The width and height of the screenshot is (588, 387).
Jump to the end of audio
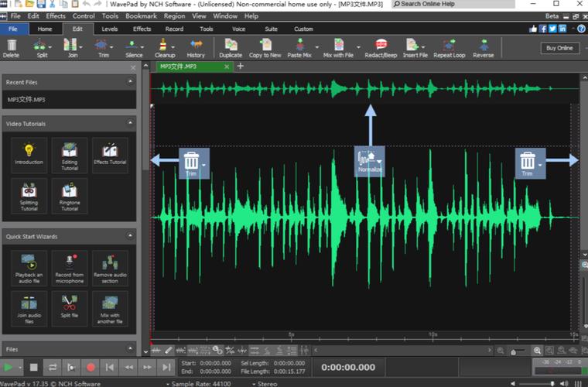tap(166, 367)
